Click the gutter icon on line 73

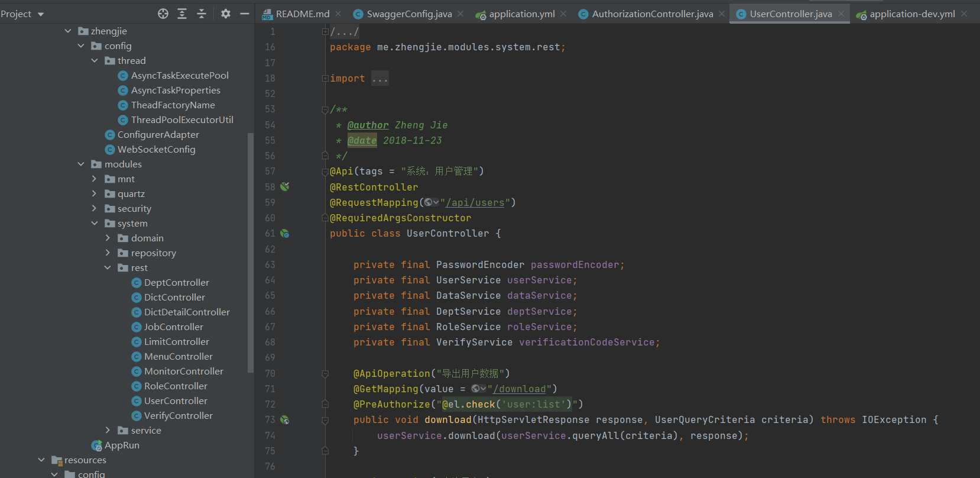(285, 420)
